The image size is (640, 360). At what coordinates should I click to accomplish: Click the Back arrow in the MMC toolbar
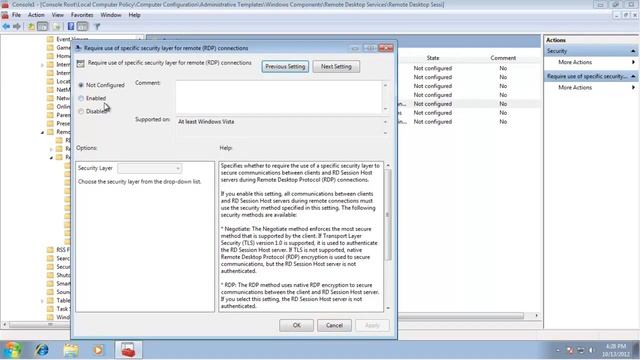click(6, 27)
